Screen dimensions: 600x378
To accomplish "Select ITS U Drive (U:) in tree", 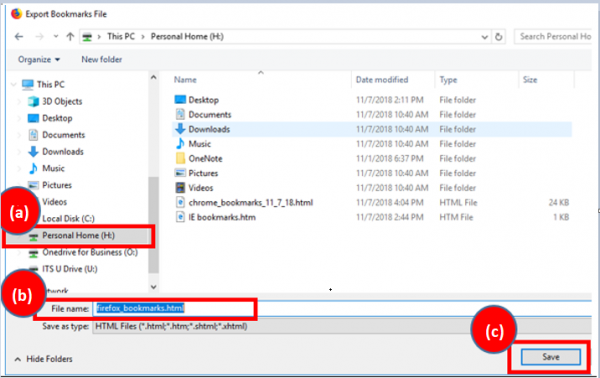I will (x=70, y=269).
